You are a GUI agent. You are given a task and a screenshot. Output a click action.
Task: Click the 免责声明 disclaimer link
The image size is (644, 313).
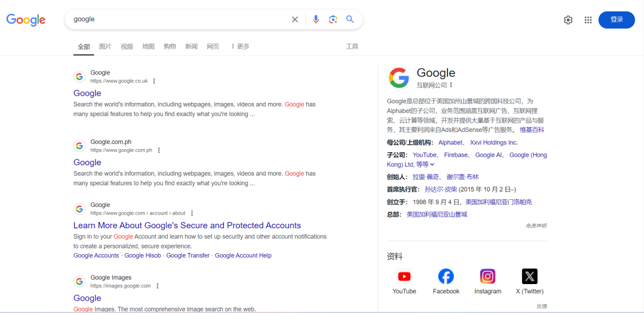coord(536,226)
